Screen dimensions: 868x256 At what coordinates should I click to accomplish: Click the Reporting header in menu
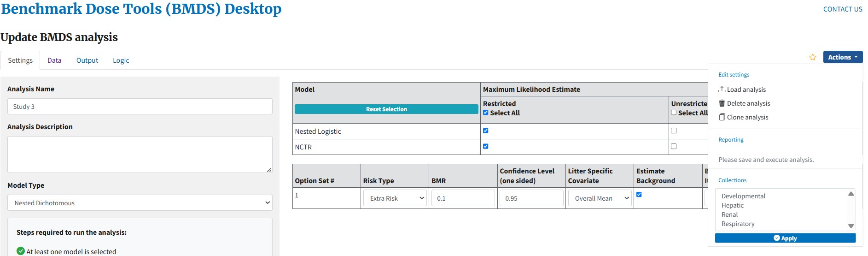[x=731, y=140]
